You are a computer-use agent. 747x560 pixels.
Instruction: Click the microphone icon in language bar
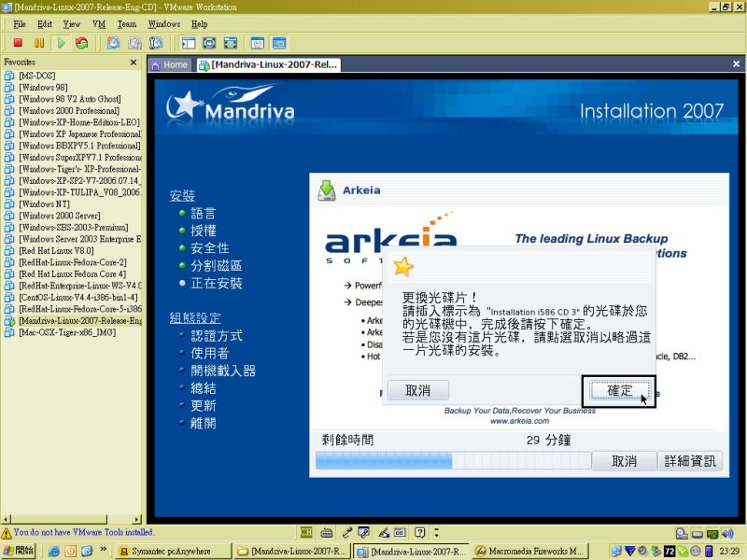[346, 532]
